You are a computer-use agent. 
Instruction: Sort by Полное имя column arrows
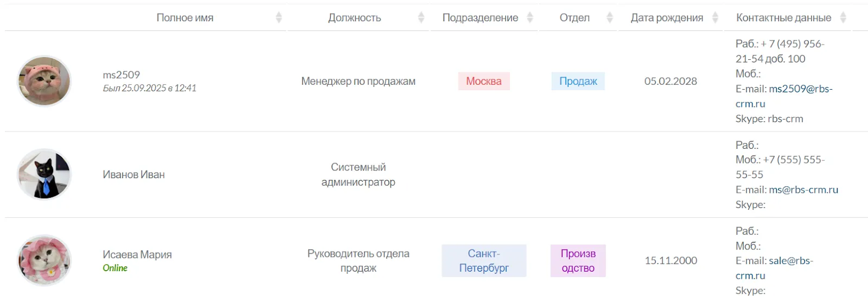click(x=279, y=18)
